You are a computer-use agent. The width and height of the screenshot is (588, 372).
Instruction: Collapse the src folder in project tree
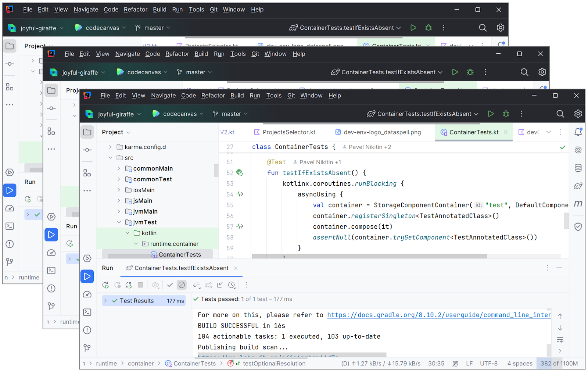click(110, 158)
